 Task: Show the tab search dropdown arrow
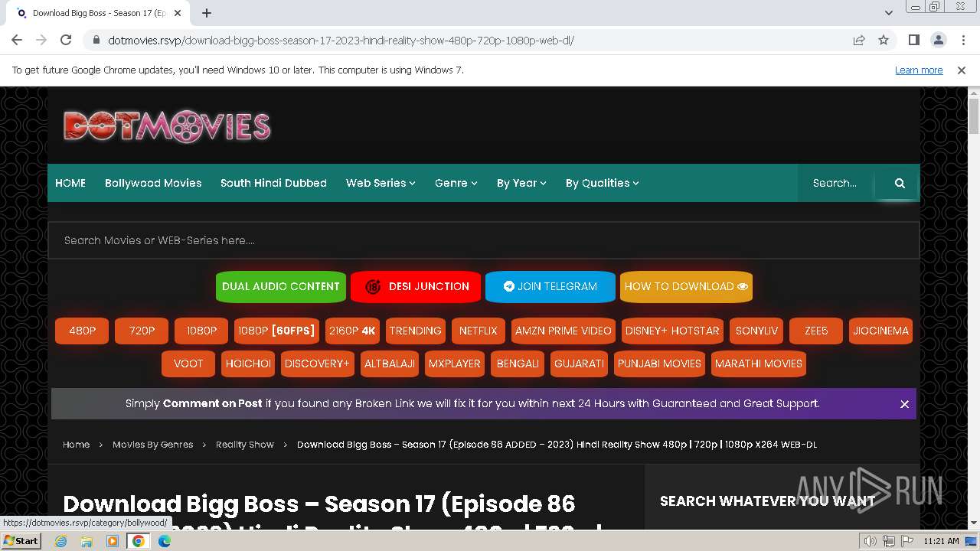click(x=888, y=13)
